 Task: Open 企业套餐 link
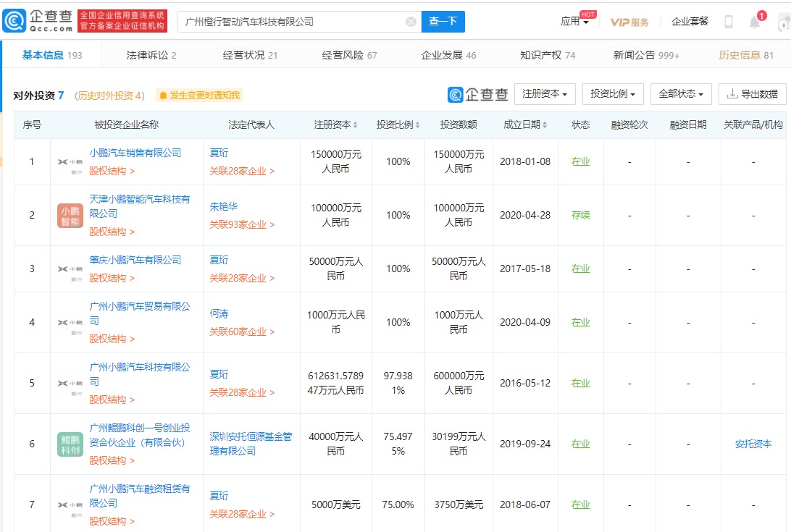click(690, 21)
